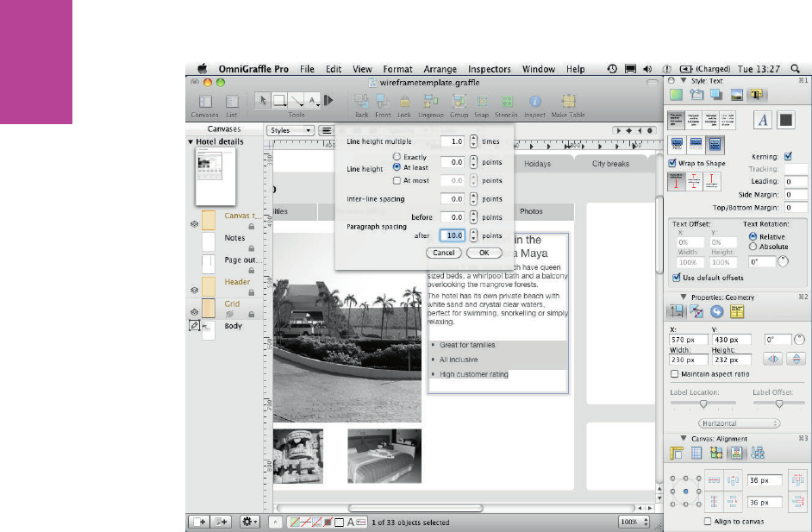Open the Inspectors menu

tap(489, 69)
